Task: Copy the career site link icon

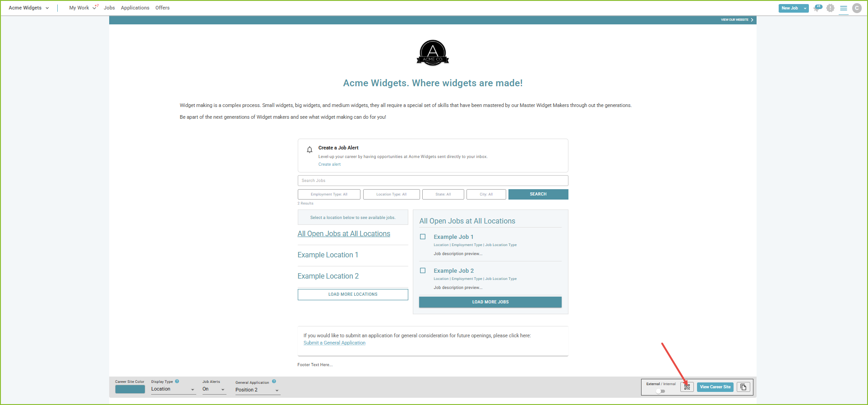Action: coord(743,387)
